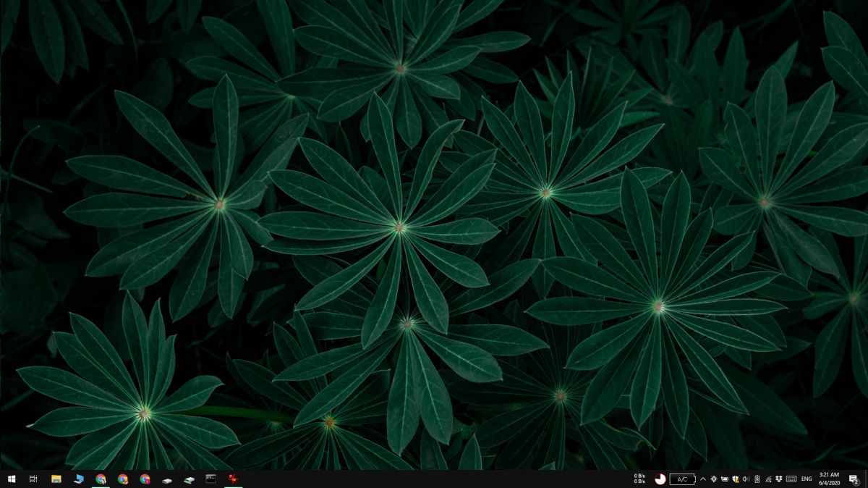Viewport: 868px width, 488px height.
Task: Mute audio via the speaker tray icon
Action: 746,479
